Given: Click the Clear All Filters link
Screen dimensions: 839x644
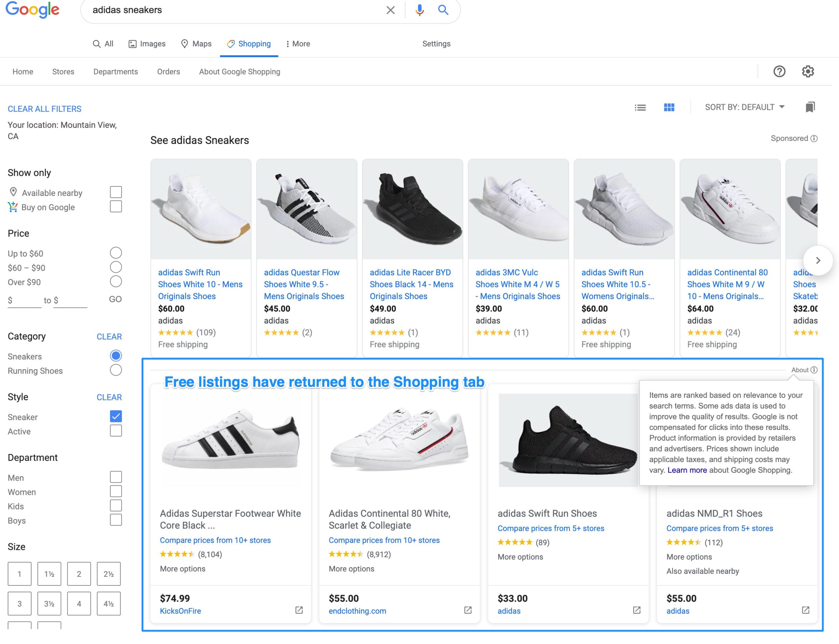Looking at the screenshot, I should pos(44,108).
